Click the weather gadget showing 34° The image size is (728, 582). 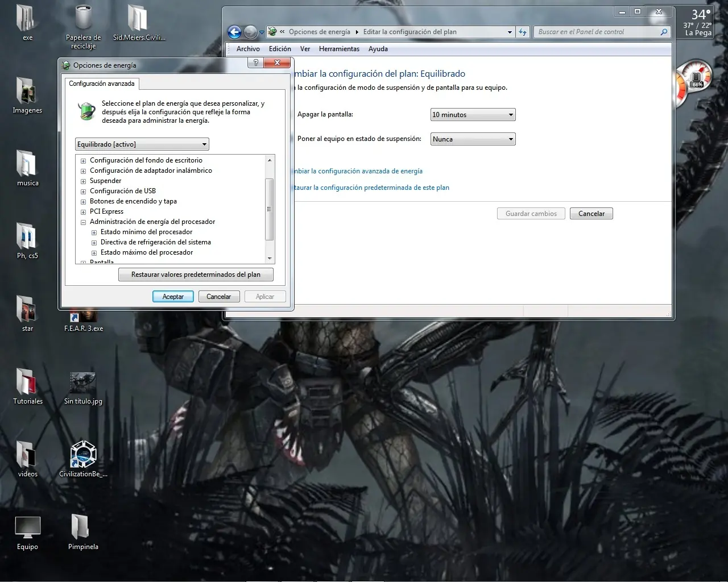pyautogui.click(x=697, y=23)
